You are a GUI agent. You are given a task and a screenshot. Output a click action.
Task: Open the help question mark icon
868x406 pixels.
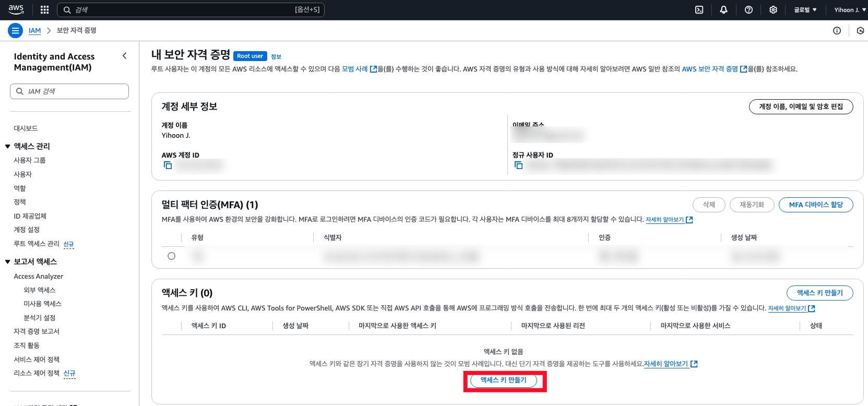[748, 9]
